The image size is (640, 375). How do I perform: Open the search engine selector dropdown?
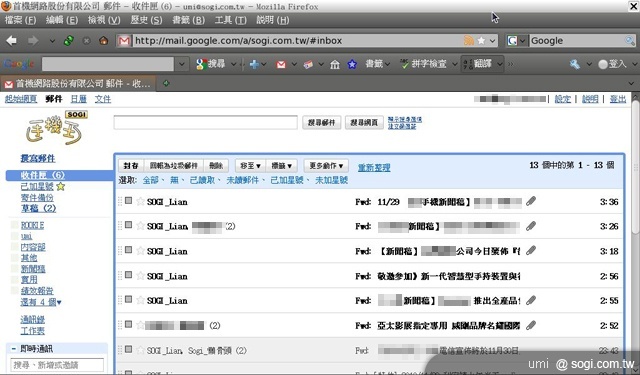pos(522,41)
